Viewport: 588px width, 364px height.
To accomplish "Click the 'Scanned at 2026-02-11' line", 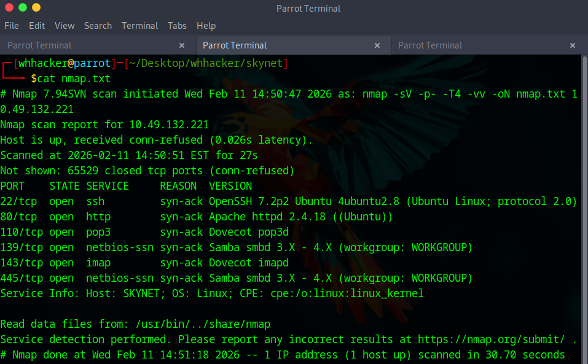I will [x=129, y=155].
